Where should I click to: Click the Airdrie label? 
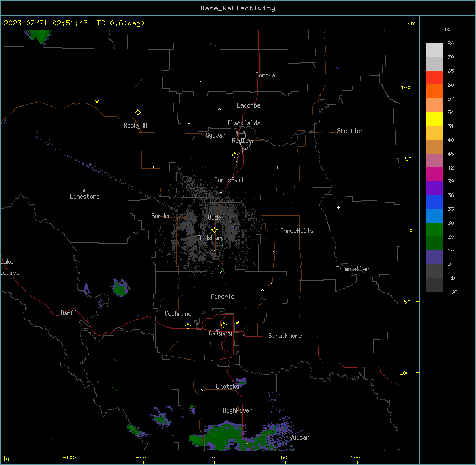223,297
